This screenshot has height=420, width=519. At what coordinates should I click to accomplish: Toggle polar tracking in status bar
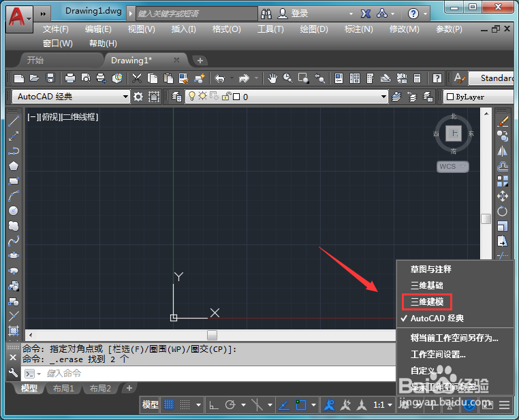coord(230,404)
